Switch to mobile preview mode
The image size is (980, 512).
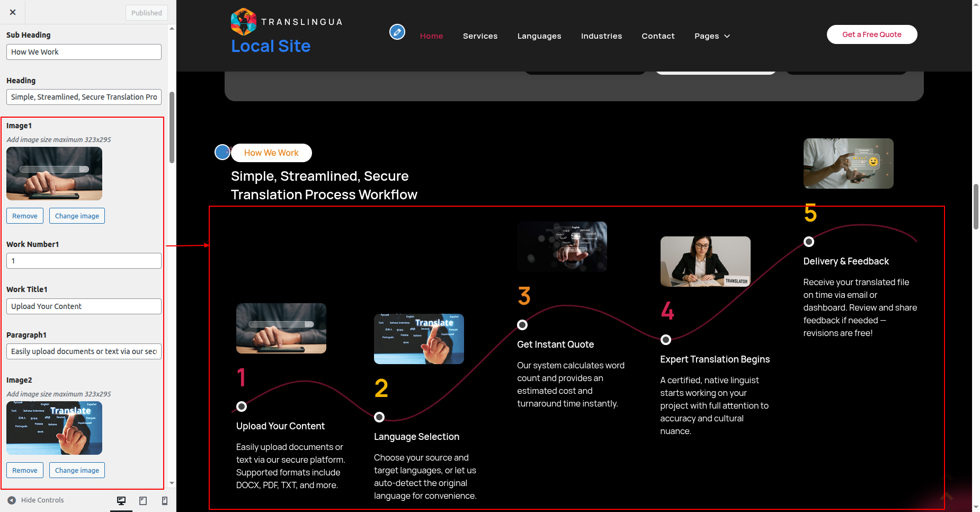(x=165, y=501)
